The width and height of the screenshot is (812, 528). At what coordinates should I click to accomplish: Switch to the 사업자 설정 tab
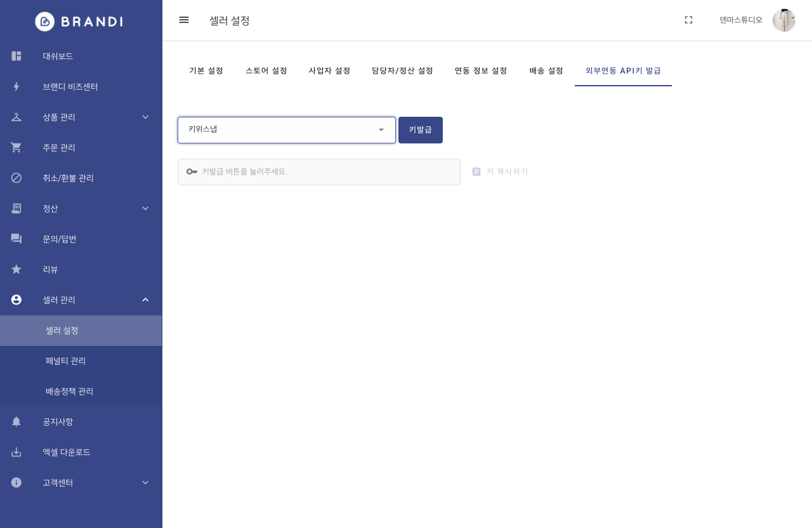click(x=329, y=70)
